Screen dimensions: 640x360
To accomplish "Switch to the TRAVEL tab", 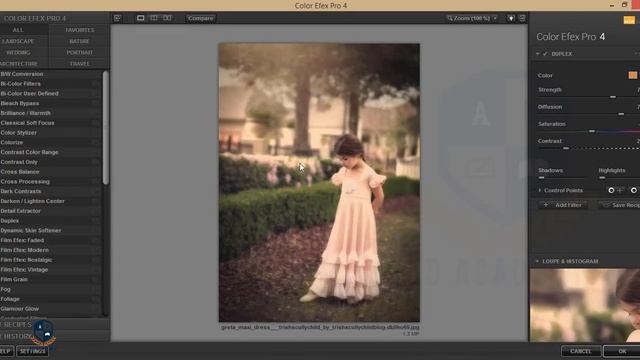I will (80, 64).
